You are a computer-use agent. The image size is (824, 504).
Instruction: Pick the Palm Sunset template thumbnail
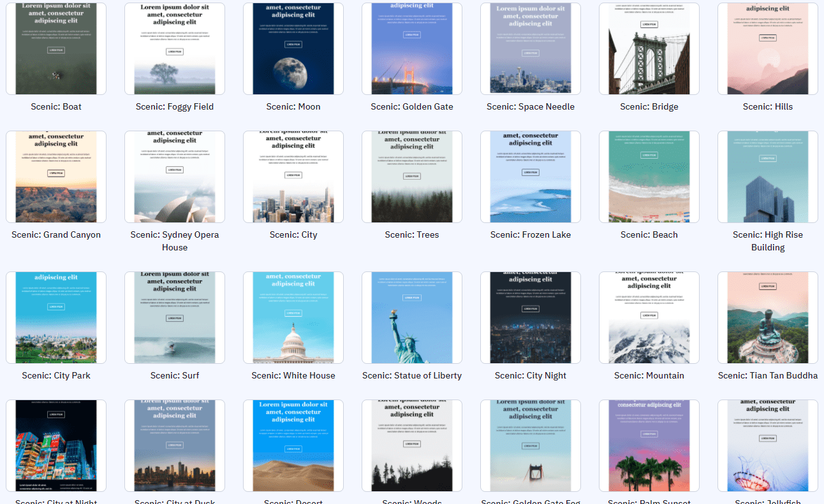point(649,446)
